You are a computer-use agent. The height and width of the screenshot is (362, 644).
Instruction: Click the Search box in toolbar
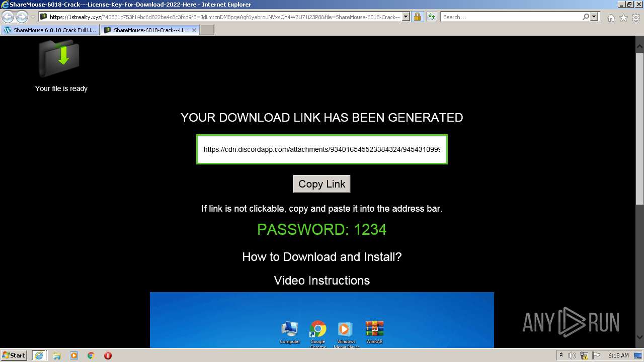tap(511, 17)
